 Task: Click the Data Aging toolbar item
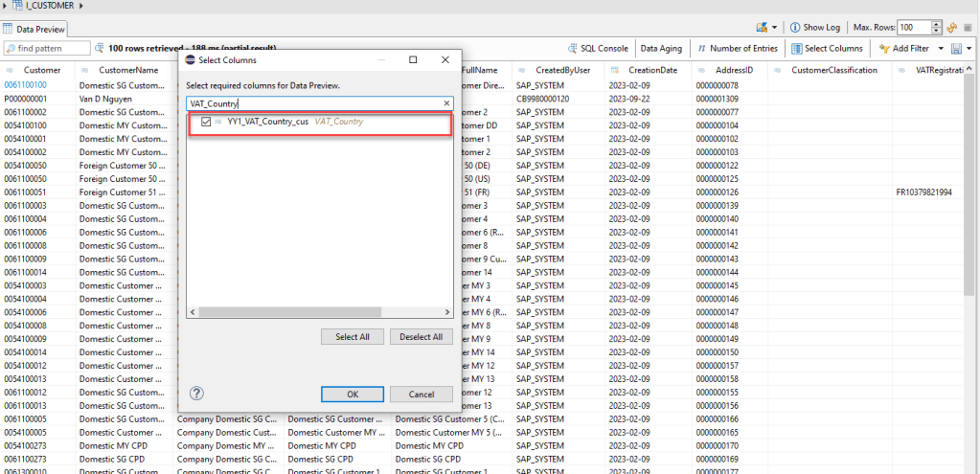(x=662, y=48)
